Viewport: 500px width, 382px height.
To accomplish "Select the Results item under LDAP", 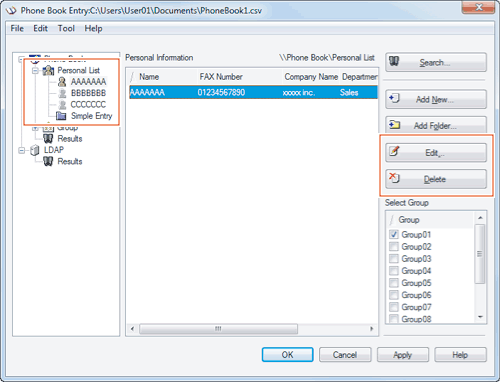I will [x=70, y=162].
